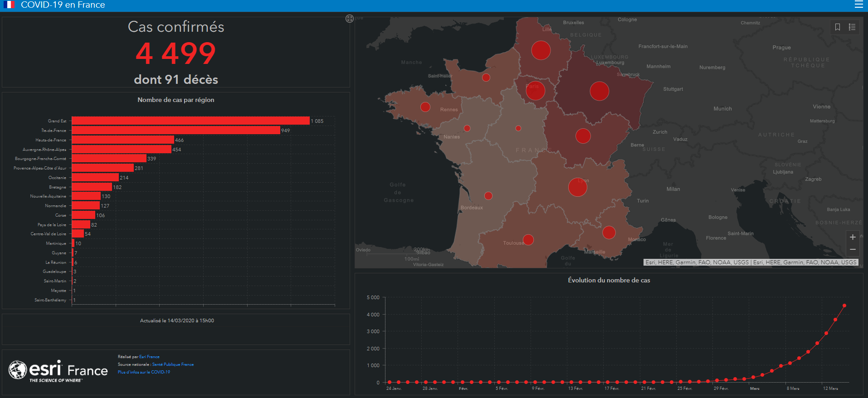868x398 pixels.
Task: Click the Grand Est circle on map
Action: tap(599, 91)
